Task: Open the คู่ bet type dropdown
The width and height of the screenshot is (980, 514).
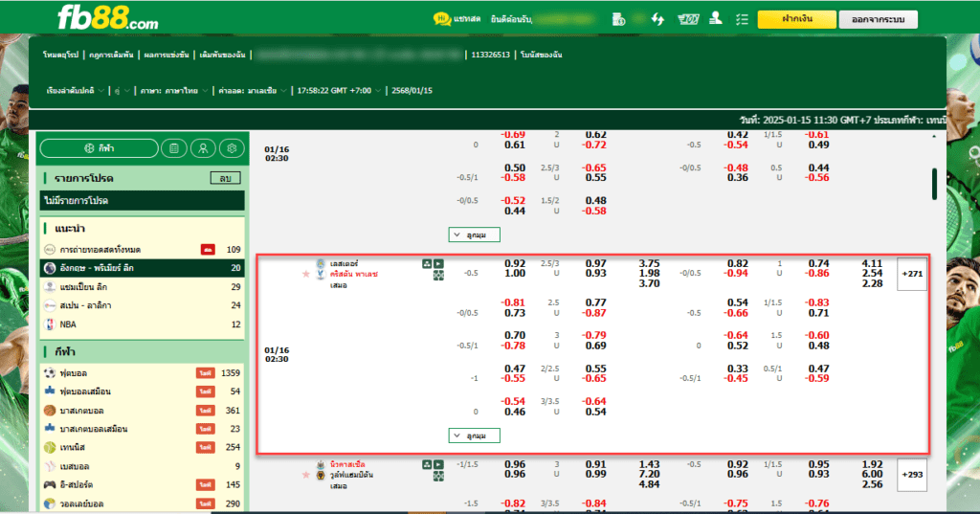Action: [x=122, y=91]
